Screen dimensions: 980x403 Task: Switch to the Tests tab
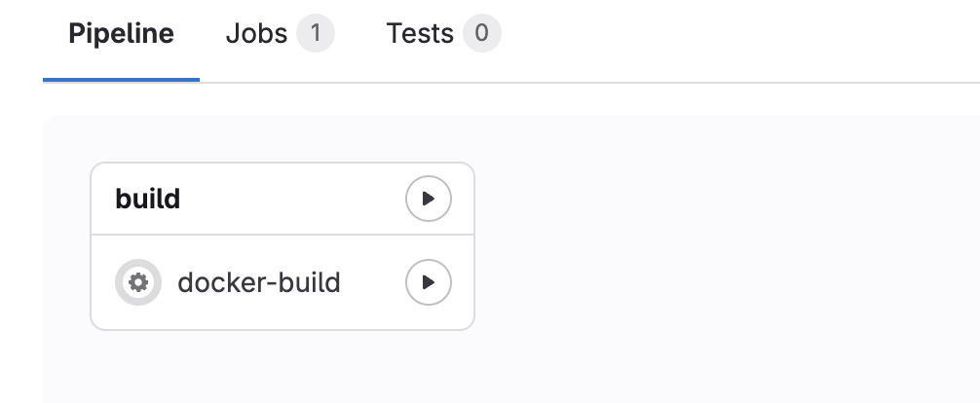pyautogui.click(x=443, y=33)
